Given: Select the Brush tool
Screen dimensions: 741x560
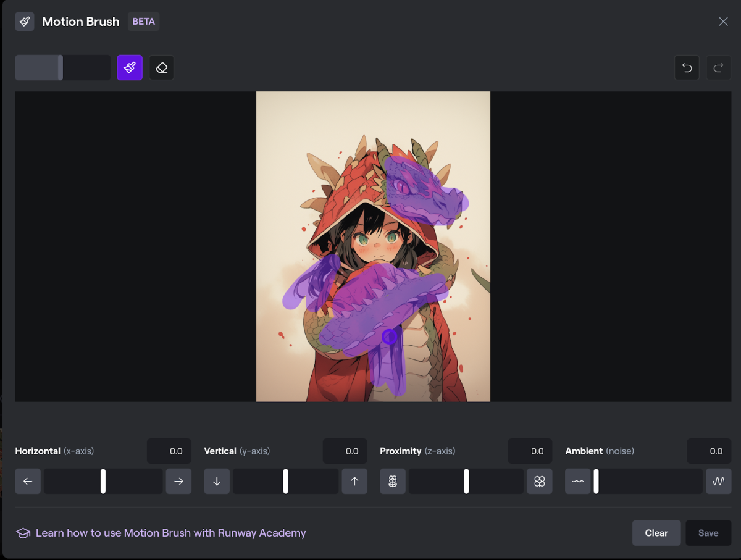Looking at the screenshot, I should [130, 68].
